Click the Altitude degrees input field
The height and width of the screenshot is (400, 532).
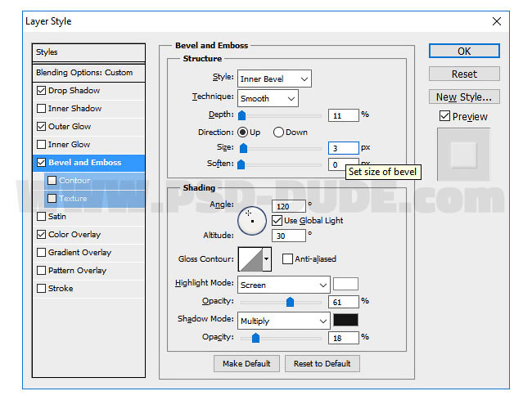click(x=289, y=236)
